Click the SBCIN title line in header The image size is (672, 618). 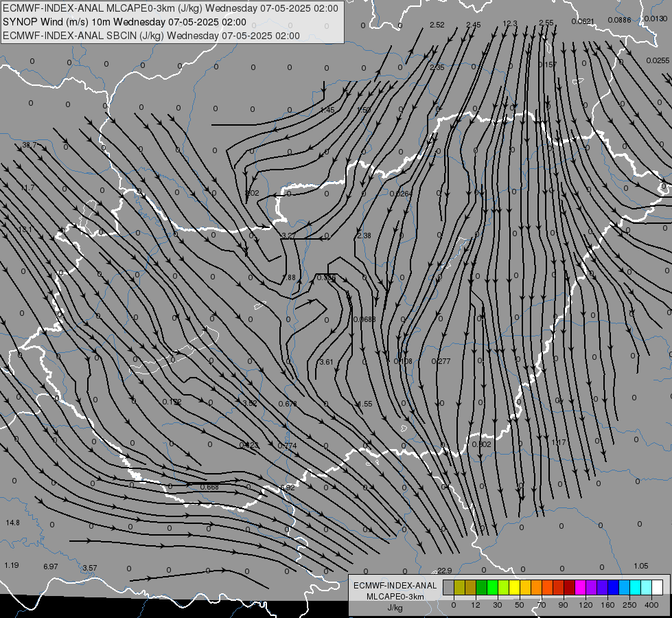151,36
